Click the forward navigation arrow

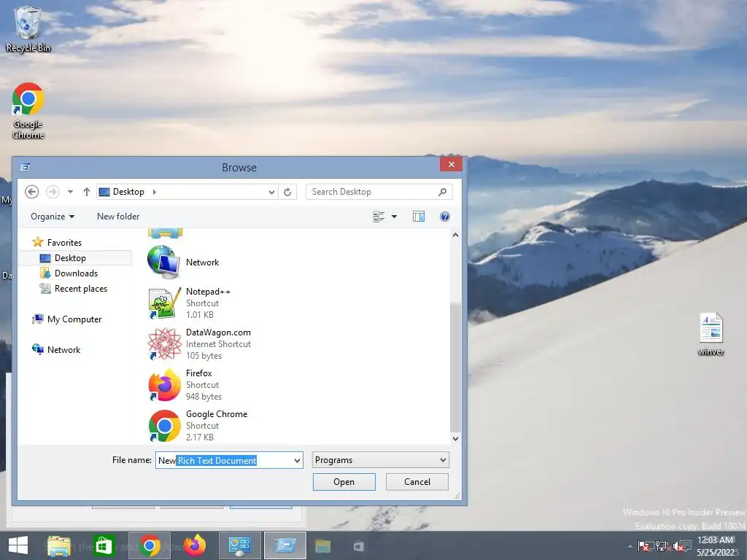click(x=53, y=192)
